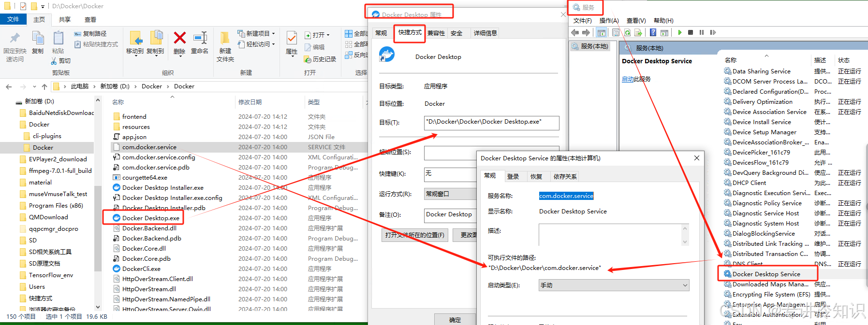Click the Comment (备注) field showing Docker Desktop
The width and height of the screenshot is (868, 325).
point(450,215)
